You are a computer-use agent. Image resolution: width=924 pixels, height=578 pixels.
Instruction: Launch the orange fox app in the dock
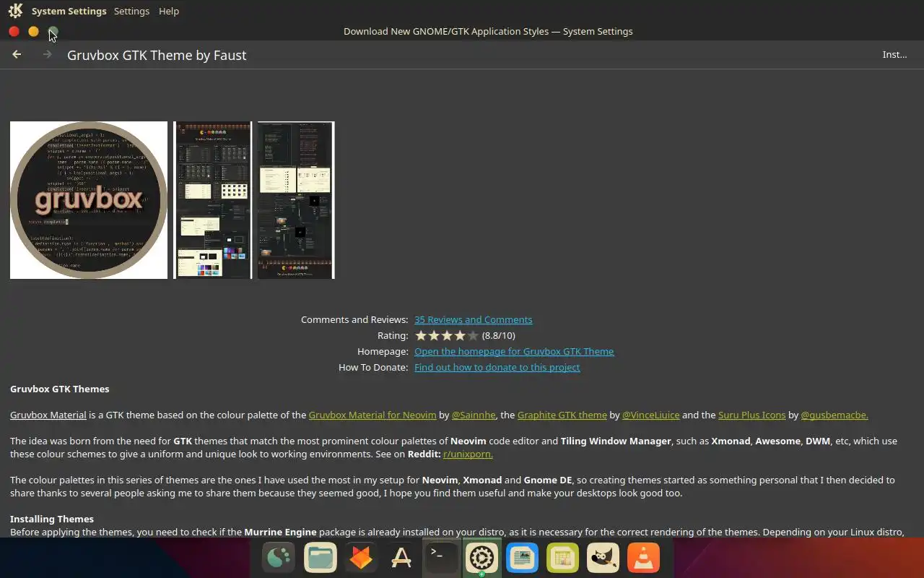pos(360,558)
